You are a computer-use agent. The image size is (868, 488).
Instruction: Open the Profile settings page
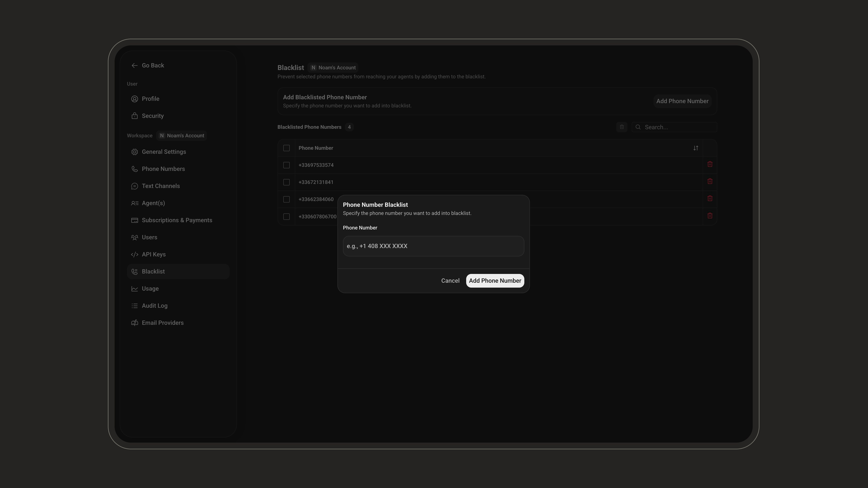pyautogui.click(x=178, y=99)
